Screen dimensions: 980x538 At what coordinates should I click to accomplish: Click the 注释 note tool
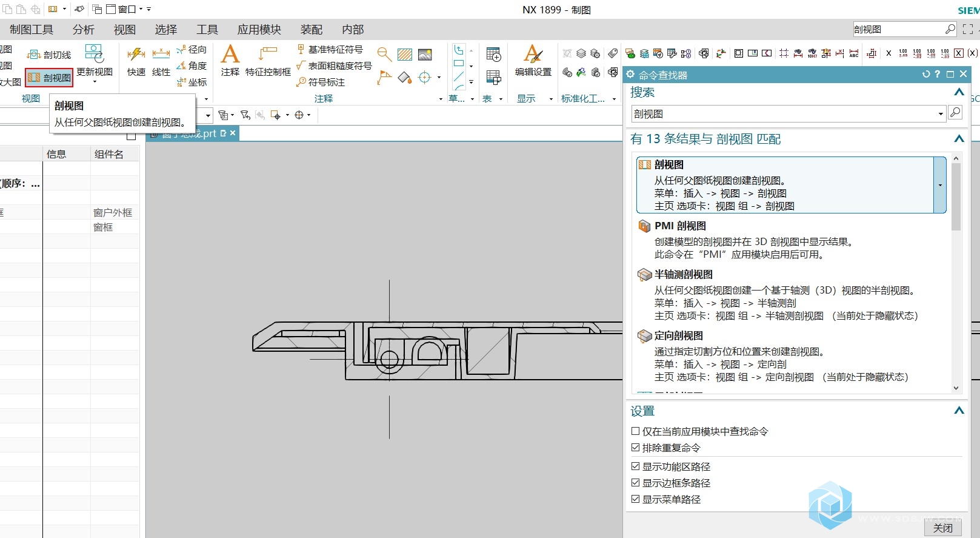tap(230, 61)
